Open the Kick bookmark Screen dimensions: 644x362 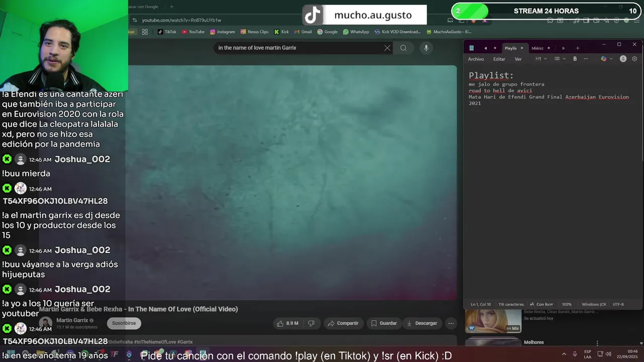[281, 32]
